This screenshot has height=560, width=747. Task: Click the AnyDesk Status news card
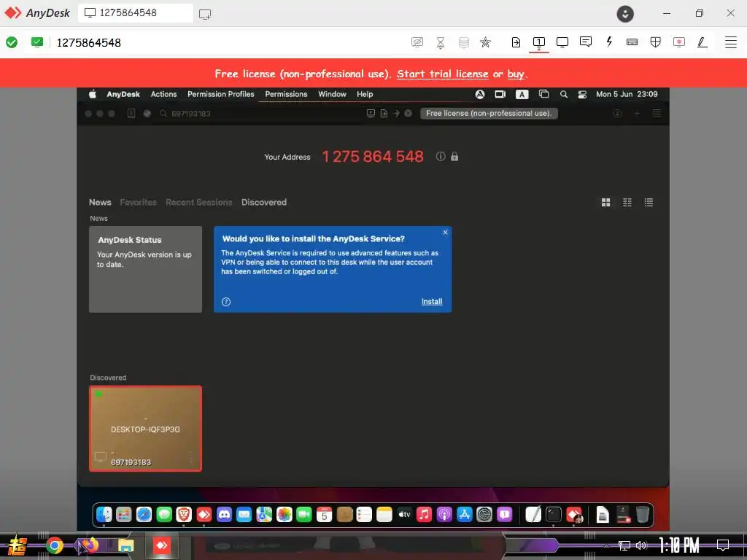(145, 269)
